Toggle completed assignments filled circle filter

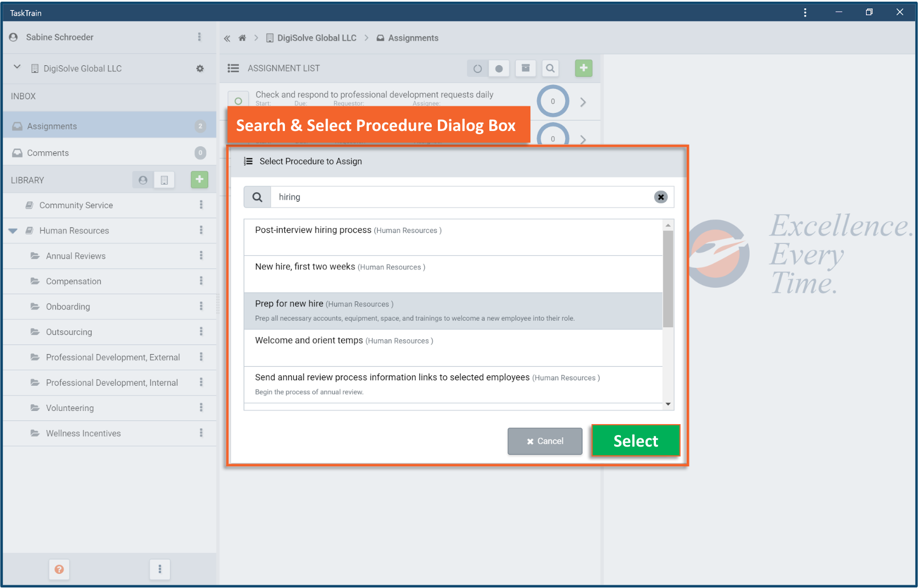coord(499,68)
